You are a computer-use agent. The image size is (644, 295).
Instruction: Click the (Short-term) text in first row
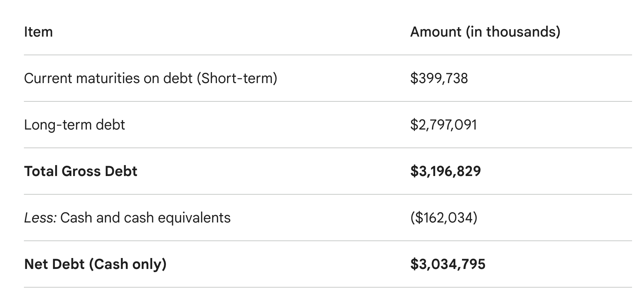tap(237, 78)
